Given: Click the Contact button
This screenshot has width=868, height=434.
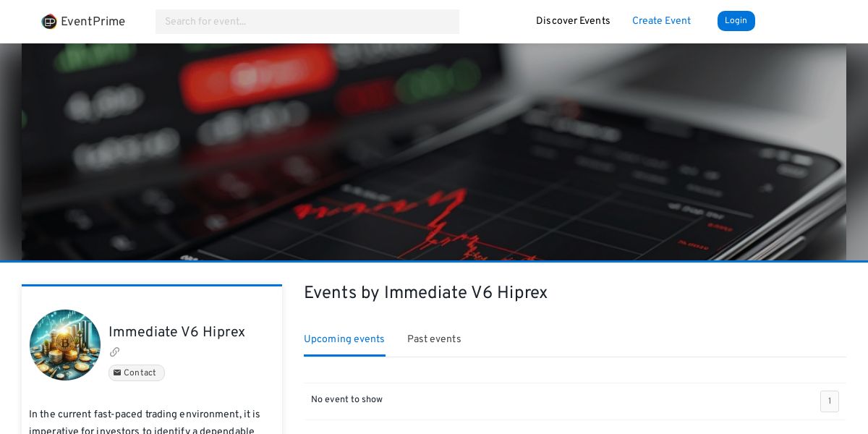Looking at the screenshot, I should click(137, 373).
